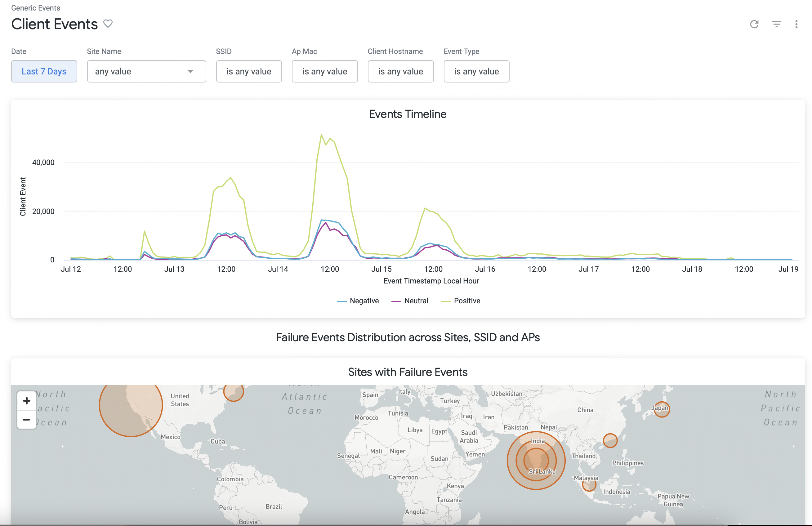Reload dashboard data with the refresh icon

754,24
